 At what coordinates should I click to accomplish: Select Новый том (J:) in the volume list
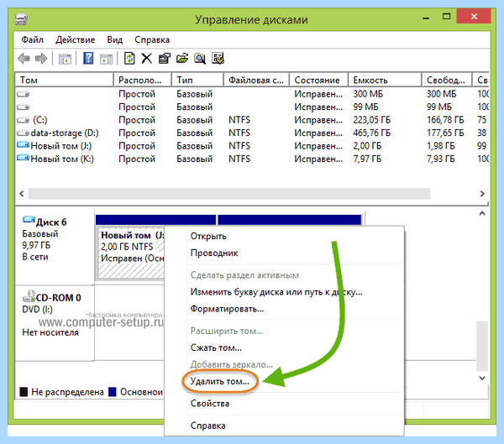point(252,146)
